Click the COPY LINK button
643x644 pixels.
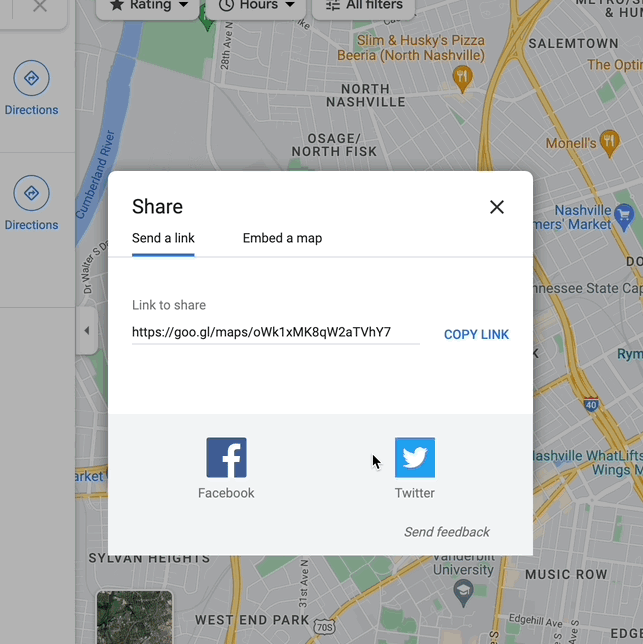coord(476,334)
